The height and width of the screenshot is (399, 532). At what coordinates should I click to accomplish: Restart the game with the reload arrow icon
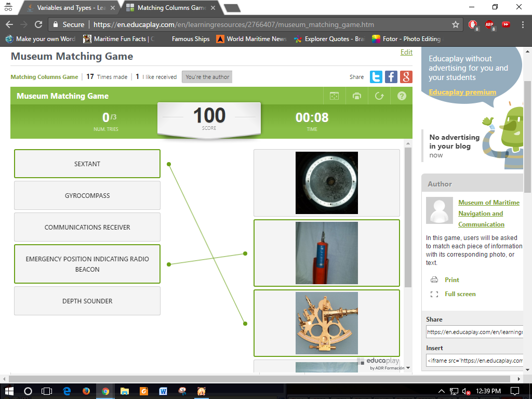click(x=379, y=96)
